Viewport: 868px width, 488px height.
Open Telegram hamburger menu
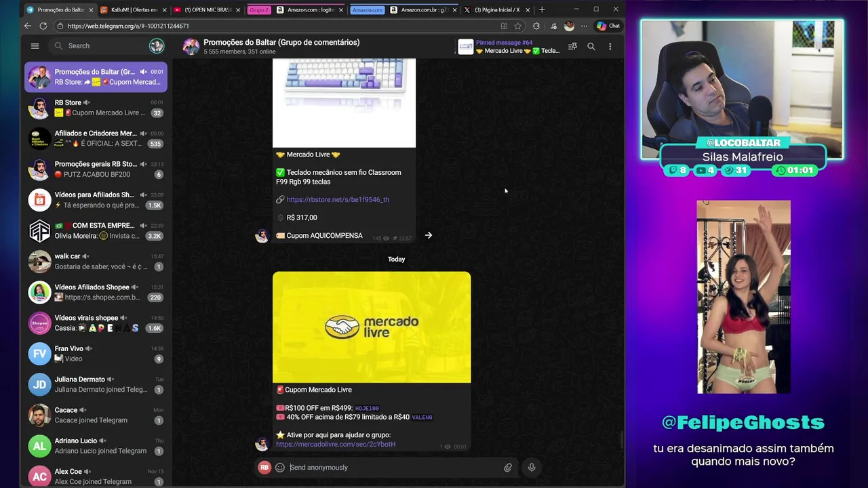[35, 46]
